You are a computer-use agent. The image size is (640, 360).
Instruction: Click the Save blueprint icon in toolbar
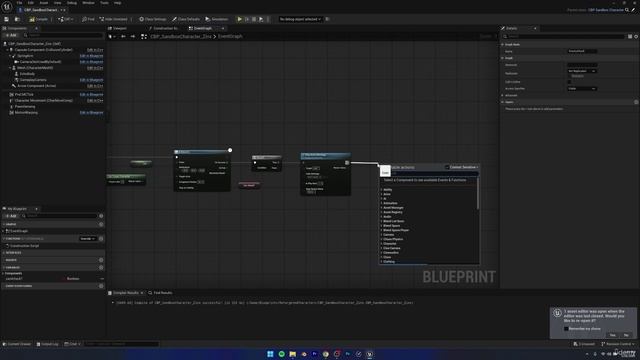(7, 19)
